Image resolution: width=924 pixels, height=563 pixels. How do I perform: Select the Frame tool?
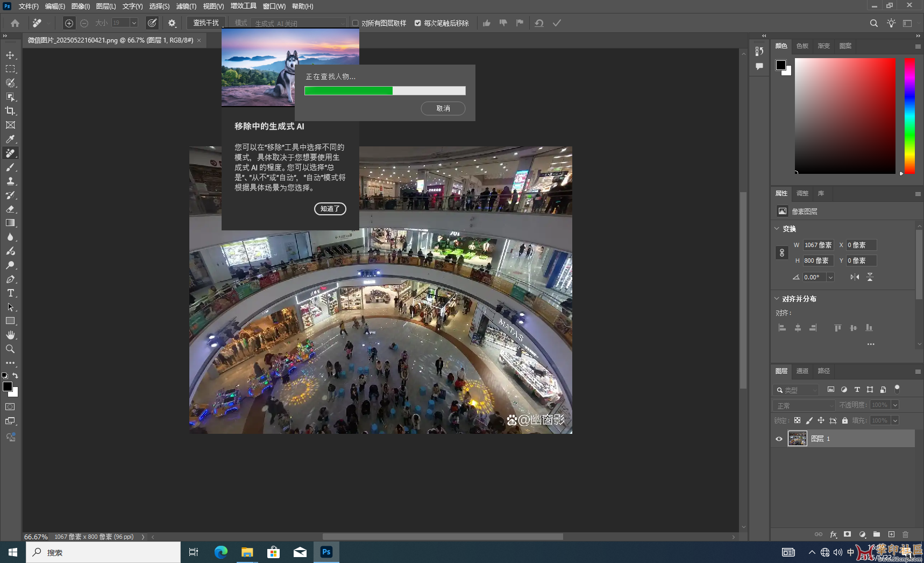[x=10, y=125]
